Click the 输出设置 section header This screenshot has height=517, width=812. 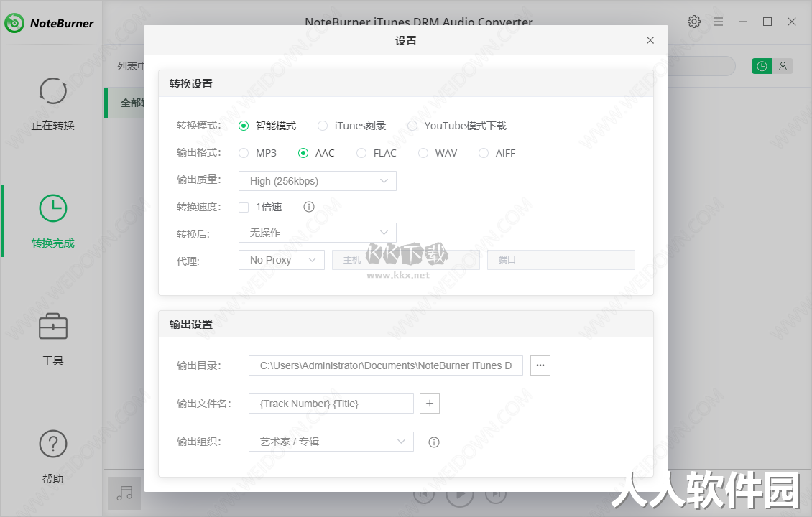(191, 325)
